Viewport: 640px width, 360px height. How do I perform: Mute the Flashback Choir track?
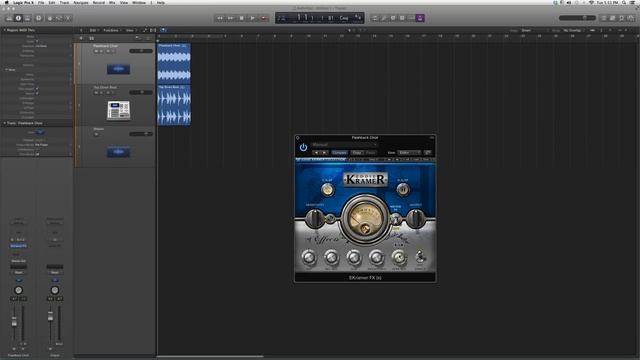[96, 51]
